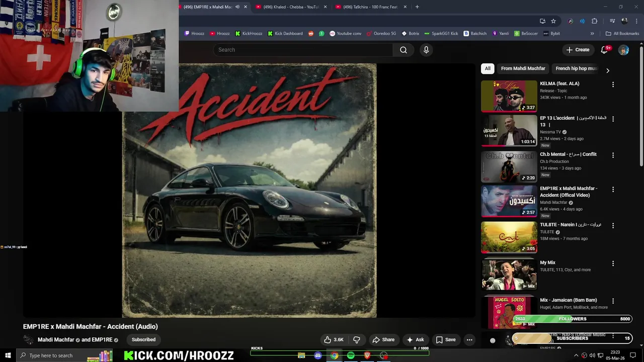Open the WhatsApp bookmark icon
Screen dimensions: 644x362
pyautogui.click(x=321, y=33)
